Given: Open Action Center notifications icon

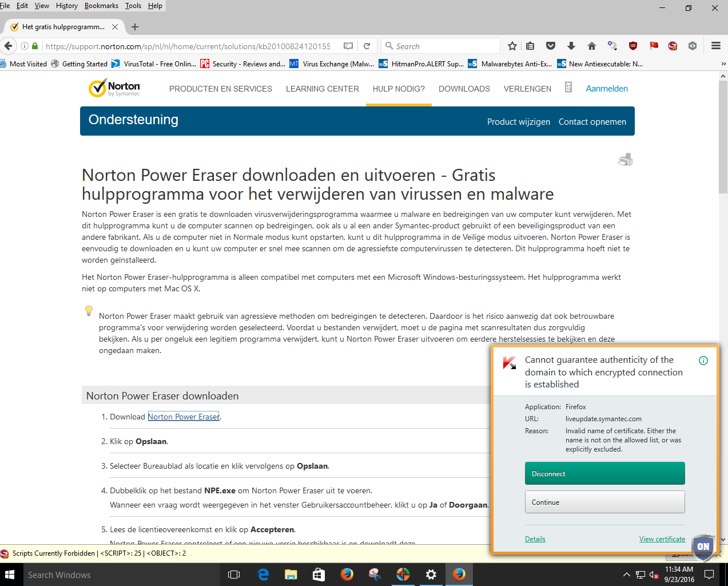Looking at the screenshot, I should pyautogui.click(x=709, y=575).
